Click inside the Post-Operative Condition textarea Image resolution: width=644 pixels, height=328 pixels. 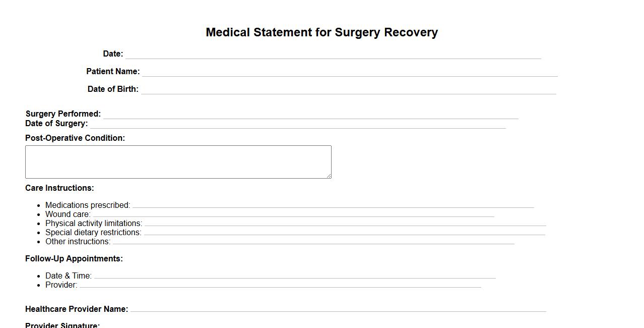tap(178, 161)
